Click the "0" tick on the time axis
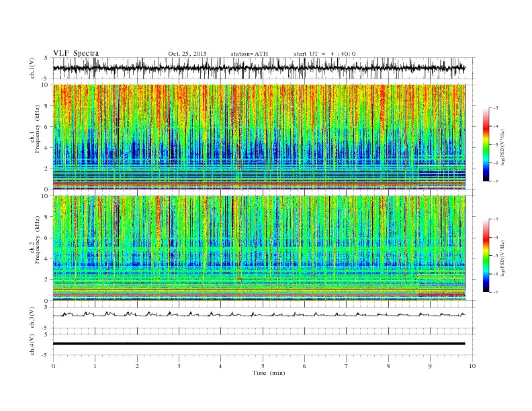The width and height of the screenshot is (532, 411). click(53, 366)
